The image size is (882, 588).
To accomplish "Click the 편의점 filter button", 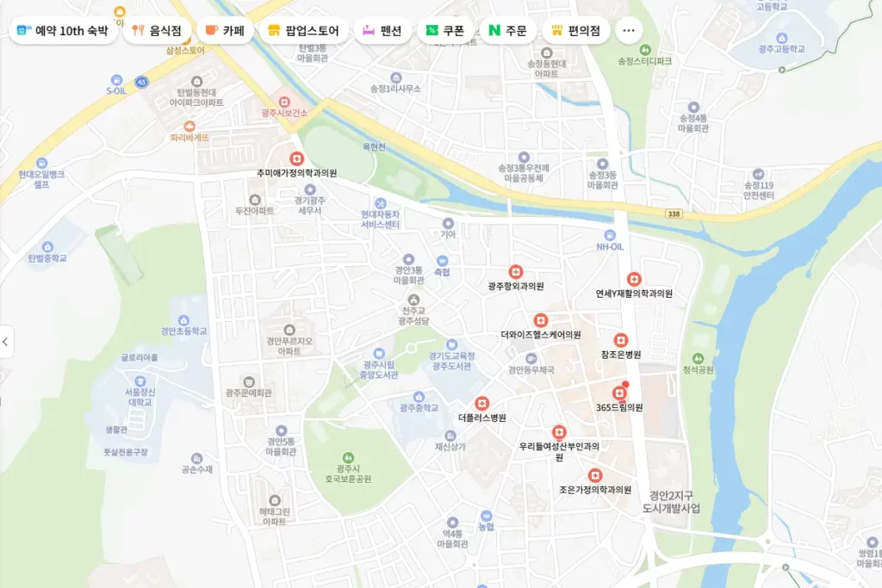I will pyautogui.click(x=575, y=31).
